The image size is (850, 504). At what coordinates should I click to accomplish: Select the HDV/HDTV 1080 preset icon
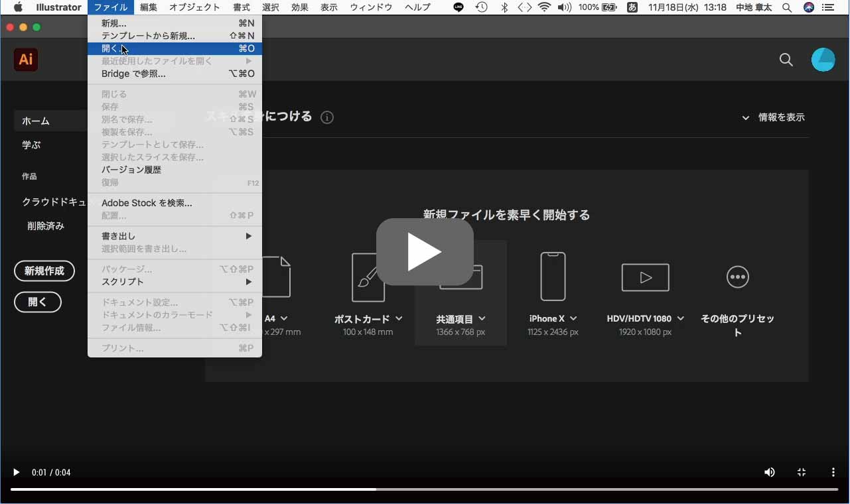(645, 277)
